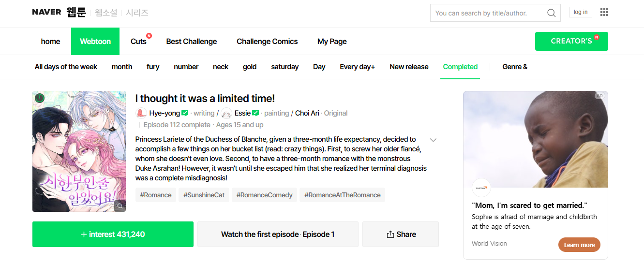Image resolution: width=644 pixels, height=264 pixels.
Task: Click the webtoon cover thumbnail
Action: click(x=79, y=151)
